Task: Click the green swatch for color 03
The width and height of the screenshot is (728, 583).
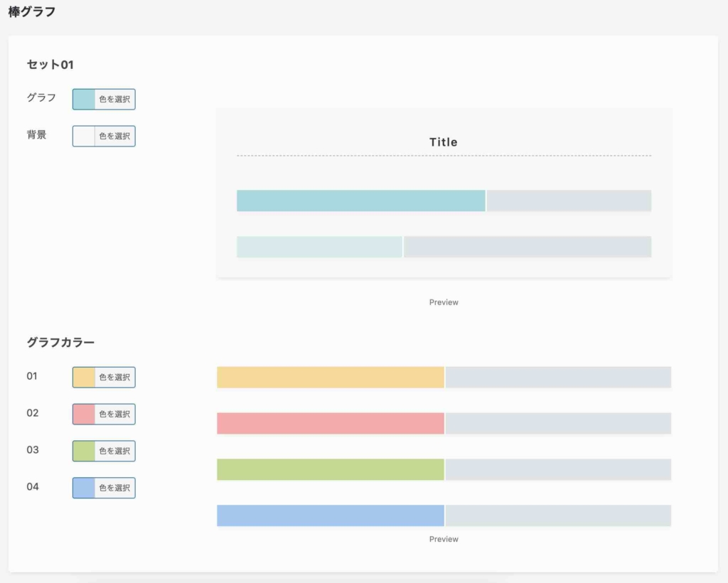Action: pos(84,451)
